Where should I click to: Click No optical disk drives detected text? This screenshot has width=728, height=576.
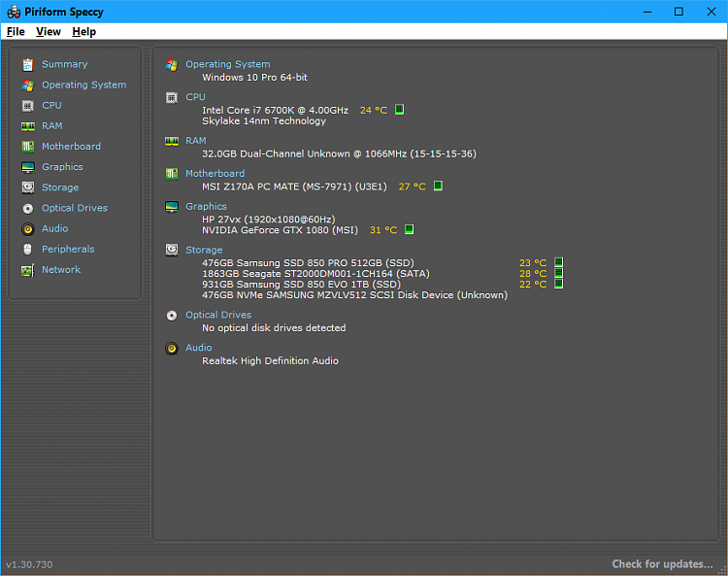(274, 328)
